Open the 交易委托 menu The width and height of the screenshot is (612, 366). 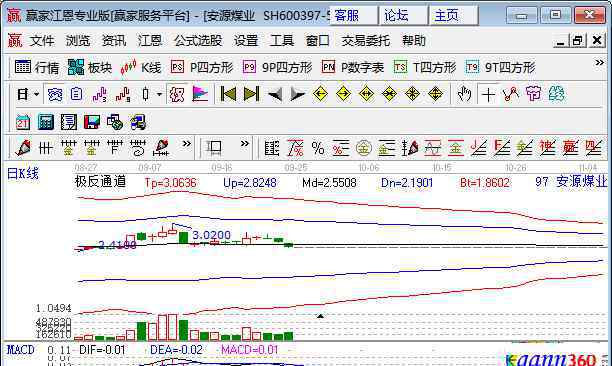click(x=366, y=41)
